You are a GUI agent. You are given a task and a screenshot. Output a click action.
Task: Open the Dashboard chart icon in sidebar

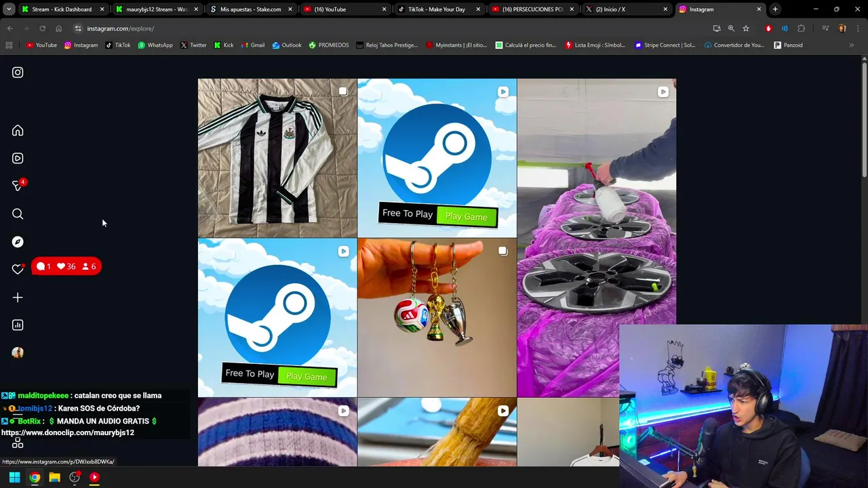[x=18, y=325]
